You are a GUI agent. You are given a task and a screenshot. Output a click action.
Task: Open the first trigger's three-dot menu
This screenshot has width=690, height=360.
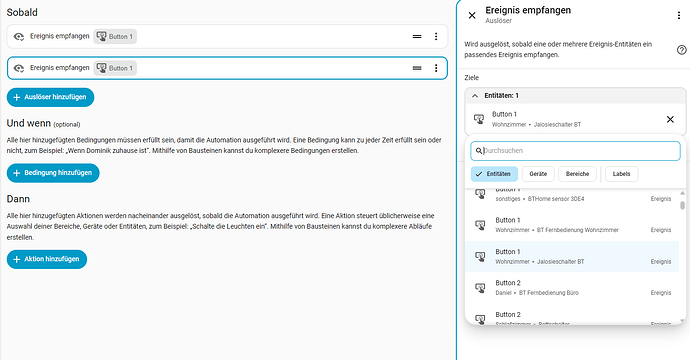(436, 37)
